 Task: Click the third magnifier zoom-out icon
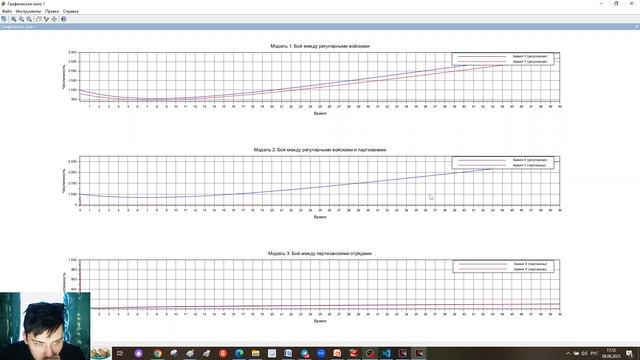[x=29, y=19]
